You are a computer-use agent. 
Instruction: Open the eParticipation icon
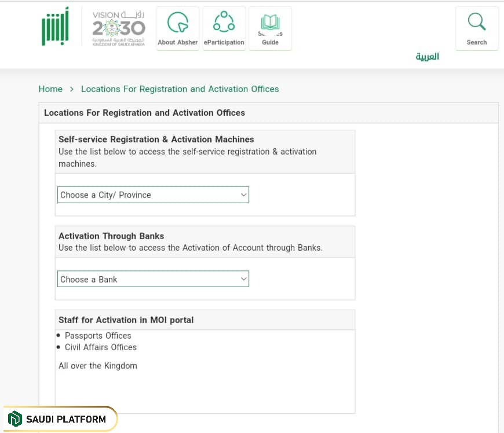tap(224, 24)
